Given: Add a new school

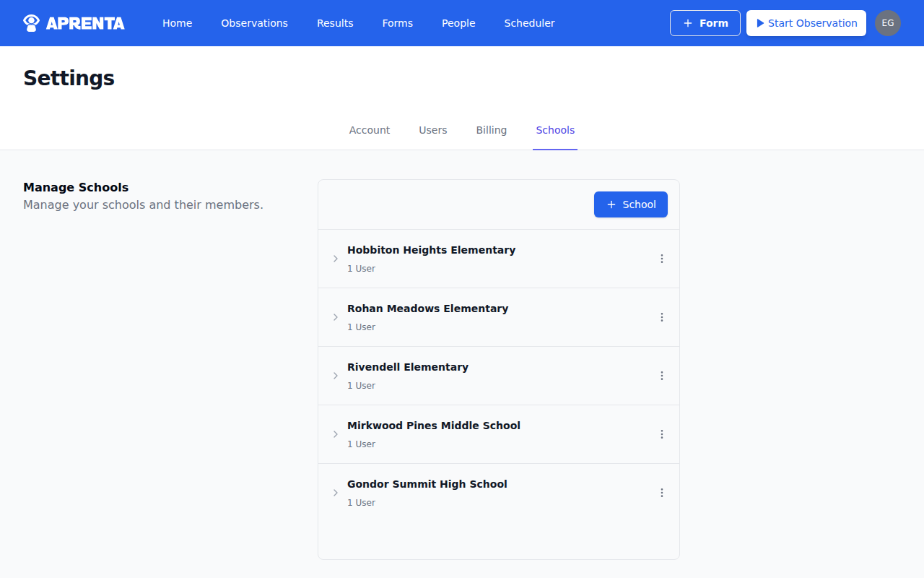Looking at the screenshot, I should pyautogui.click(x=630, y=204).
